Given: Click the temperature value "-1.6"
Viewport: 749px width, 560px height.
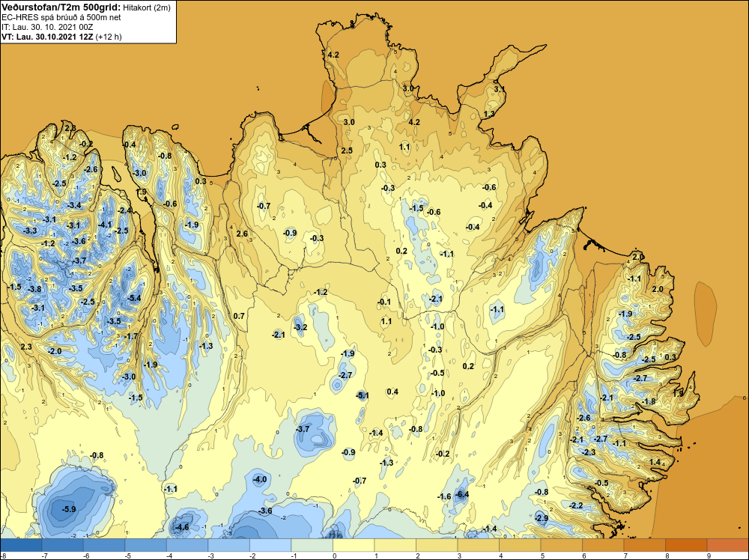Looking at the screenshot, I should pyautogui.click(x=444, y=497).
